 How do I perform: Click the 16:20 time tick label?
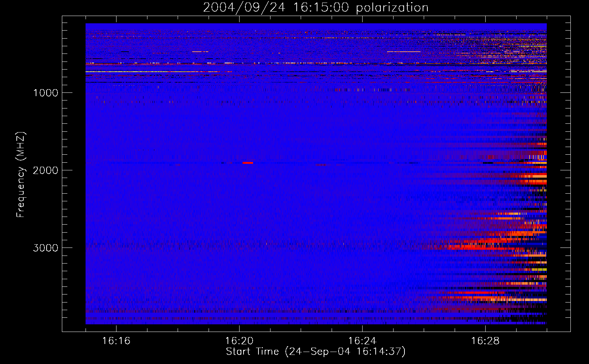coord(239,341)
